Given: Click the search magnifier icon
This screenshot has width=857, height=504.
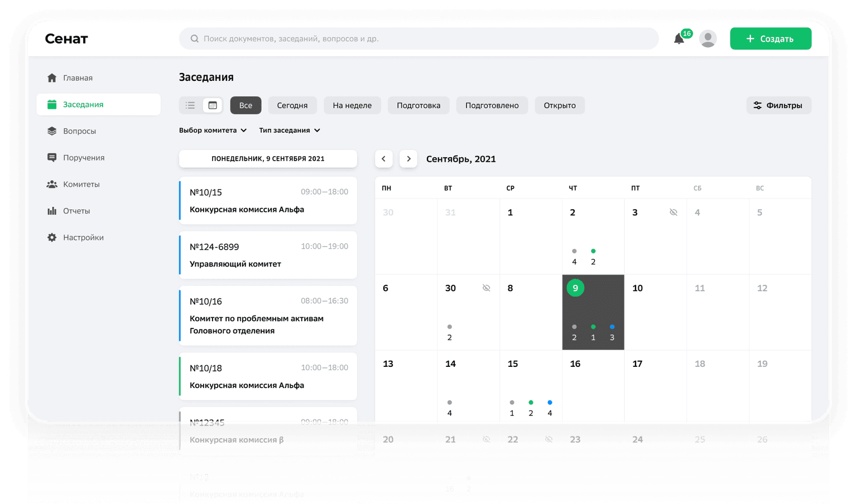Looking at the screenshot, I should click(194, 38).
